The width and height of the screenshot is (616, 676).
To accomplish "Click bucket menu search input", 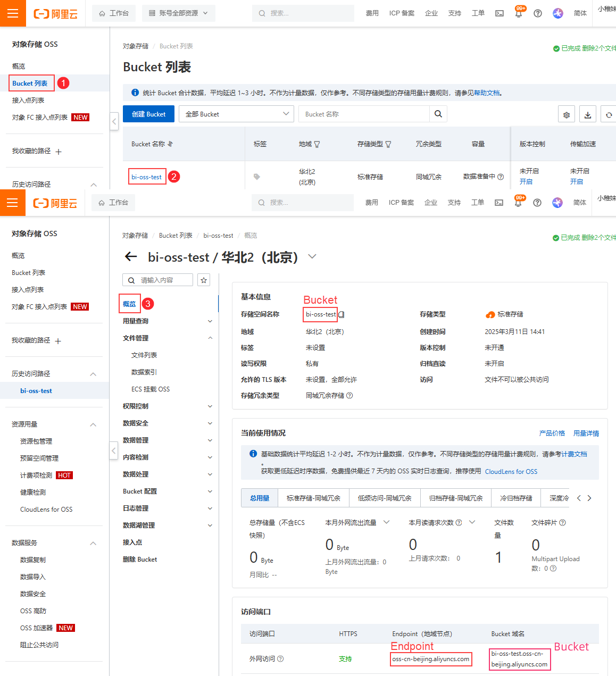I will point(158,280).
